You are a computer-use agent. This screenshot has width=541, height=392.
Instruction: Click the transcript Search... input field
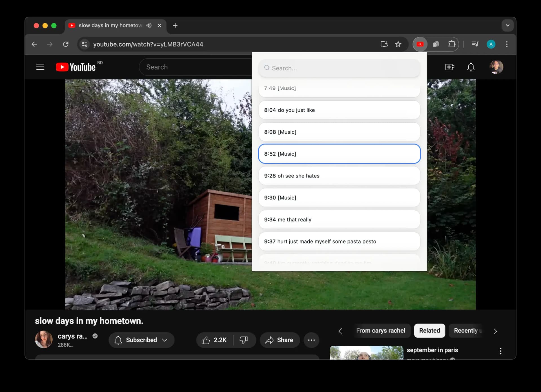[339, 68]
